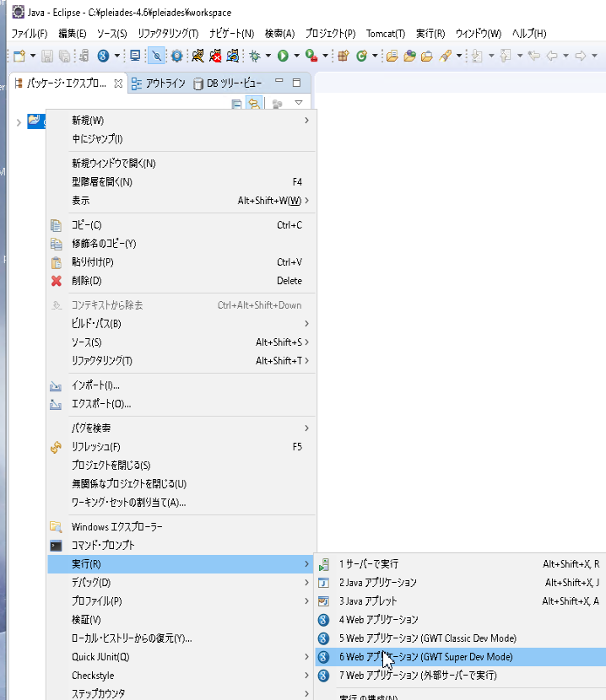This screenshot has height=700, width=606.
Task: Close the パッケージ・エクスプローラー tab
Action: [x=118, y=83]
